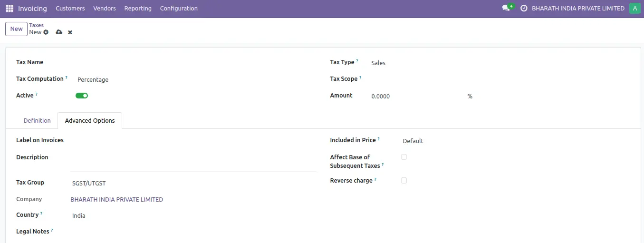Check Affect Base of Subsequent Taxes

point(404,157)
